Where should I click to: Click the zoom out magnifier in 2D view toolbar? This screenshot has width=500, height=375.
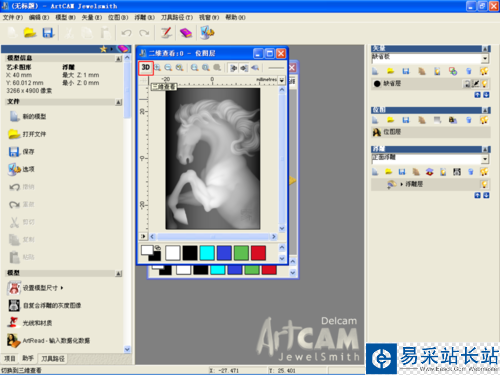(x=168, y=68)
